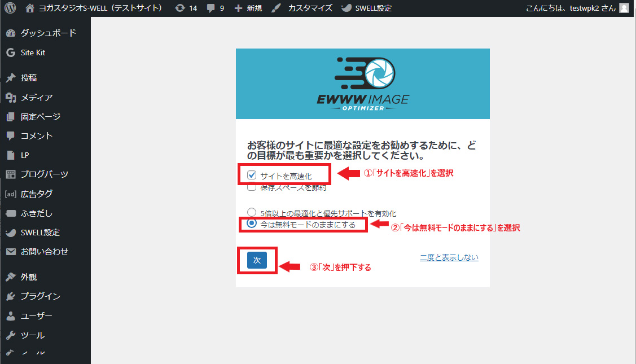The width and height of the screenshot is (636, 364).
Task: Open 広告タグ sidebar item
Action: 37,194
